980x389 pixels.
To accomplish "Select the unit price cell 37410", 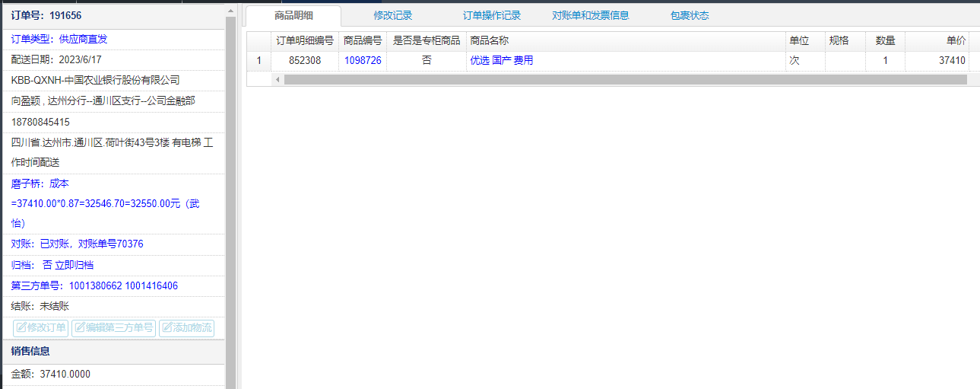I will tap(937, 61).
